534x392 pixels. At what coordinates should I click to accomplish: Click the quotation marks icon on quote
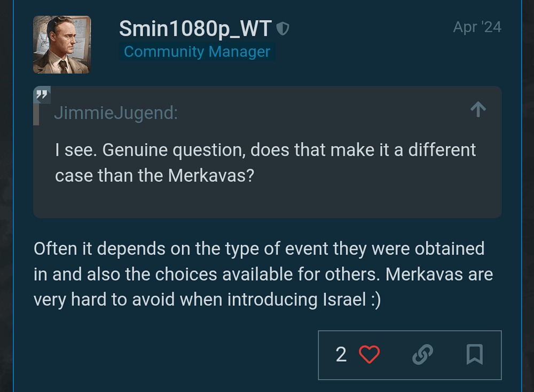coord(42,95)
